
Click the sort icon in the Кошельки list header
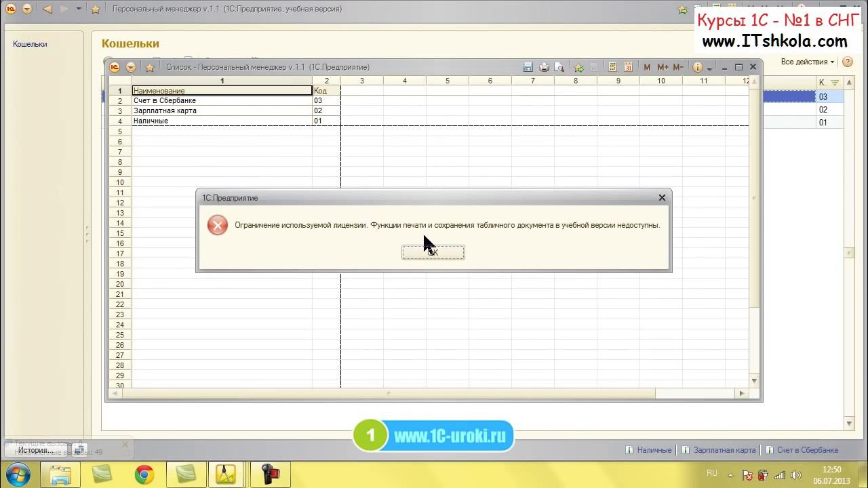pyautogui.click(x=835, y=83)
